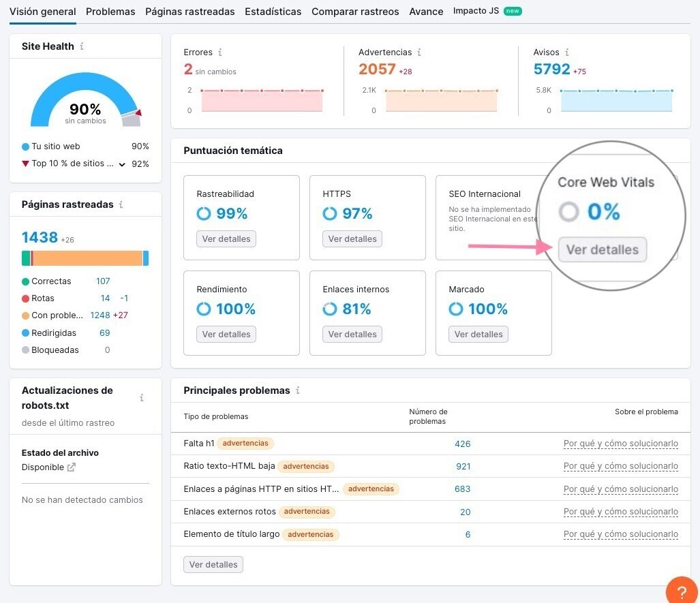Switch to the Problemas tab
Viewport: 700px width, 603px height.
point(110,12)
